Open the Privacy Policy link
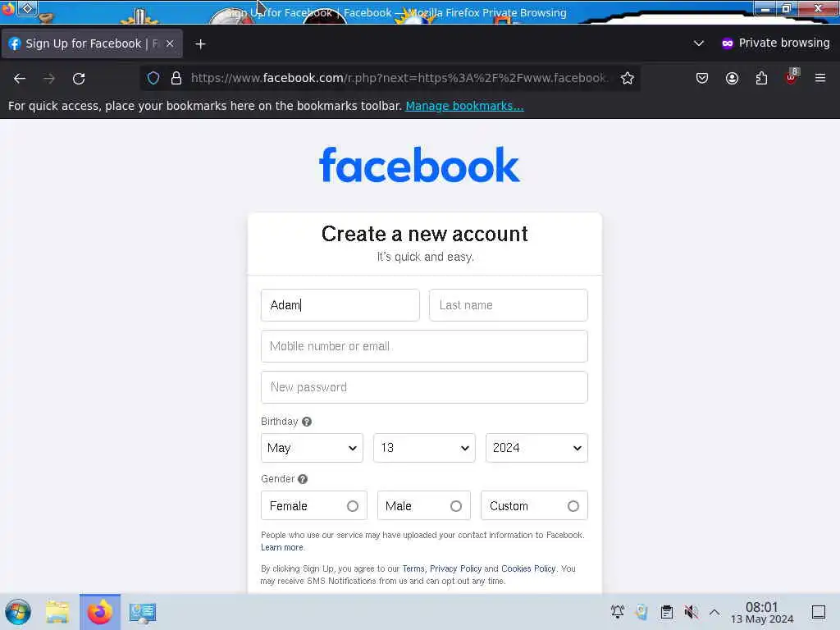The height and width of the screenshot is (630, 840). click(x=455, y=568)
